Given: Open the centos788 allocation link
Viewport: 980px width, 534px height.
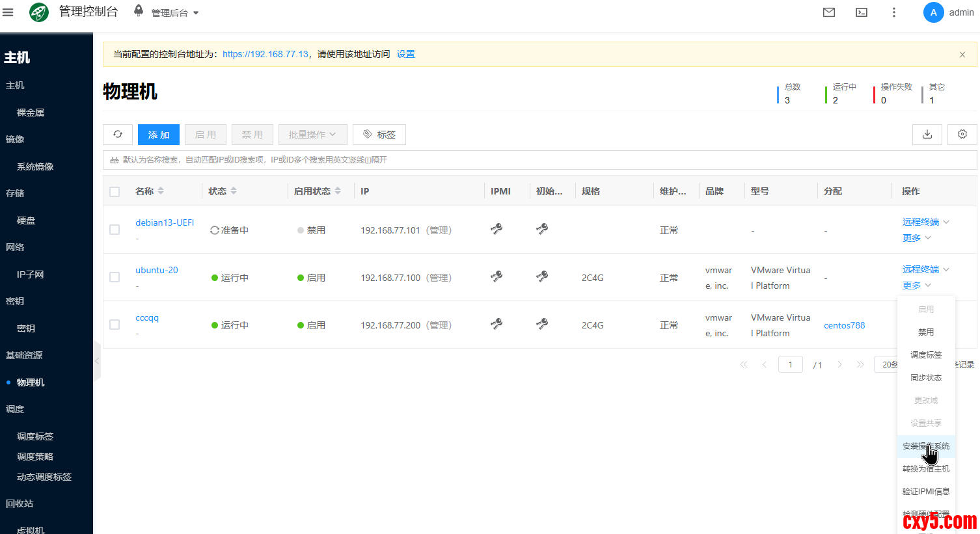Looking at the screenshot, I should pos(844,325).
